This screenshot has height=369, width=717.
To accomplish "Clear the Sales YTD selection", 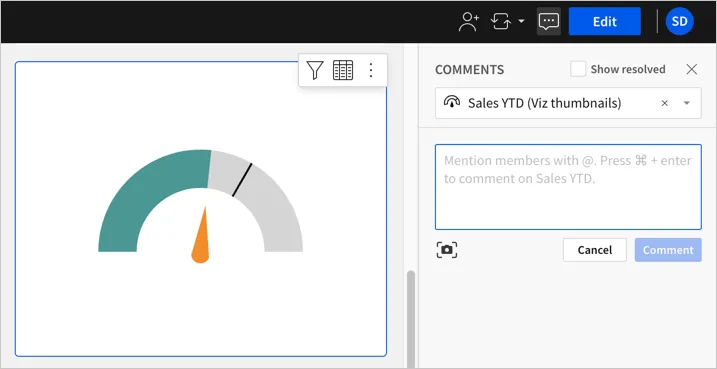I will click(665, 103).
